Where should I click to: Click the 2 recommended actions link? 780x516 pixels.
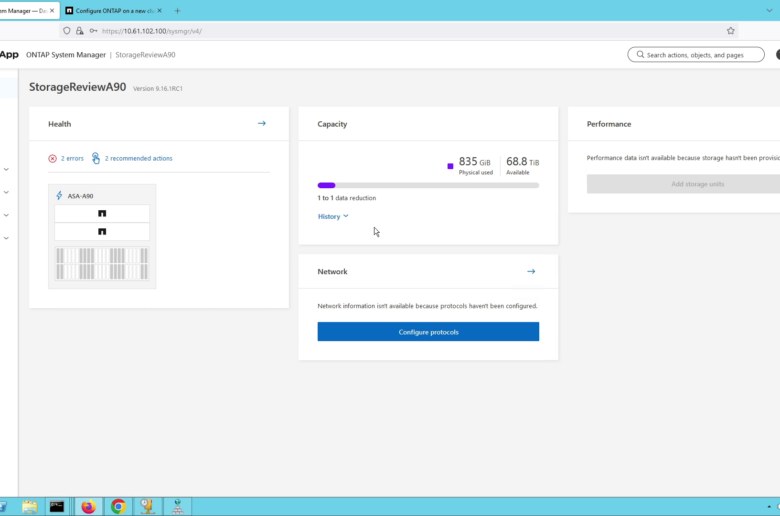138,158
